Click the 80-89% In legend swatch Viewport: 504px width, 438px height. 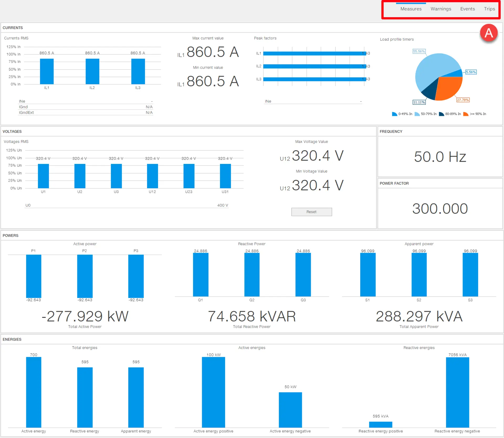coord(441,114)
